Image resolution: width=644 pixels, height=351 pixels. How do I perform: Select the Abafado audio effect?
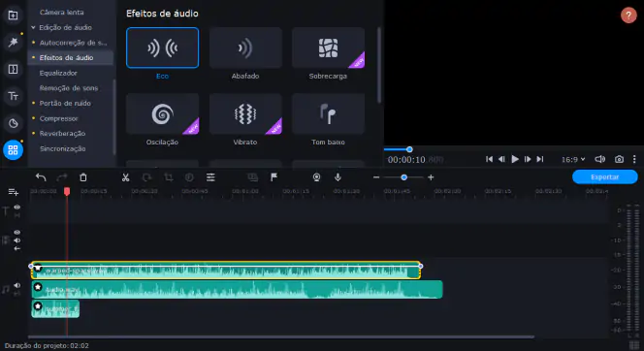click(245, 48)
